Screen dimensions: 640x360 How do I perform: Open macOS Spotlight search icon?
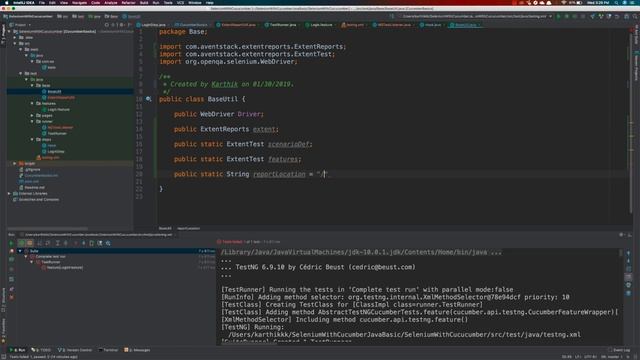click(616, 2)
